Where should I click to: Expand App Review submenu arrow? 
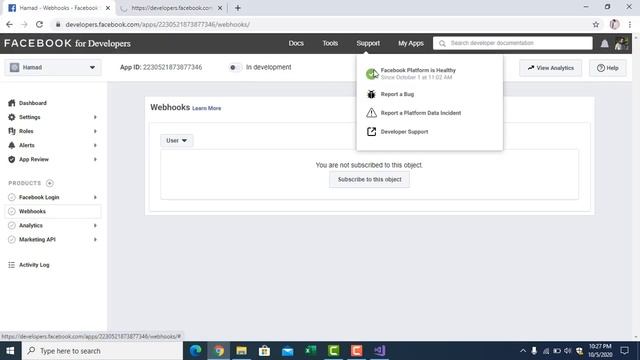(95, 159)
